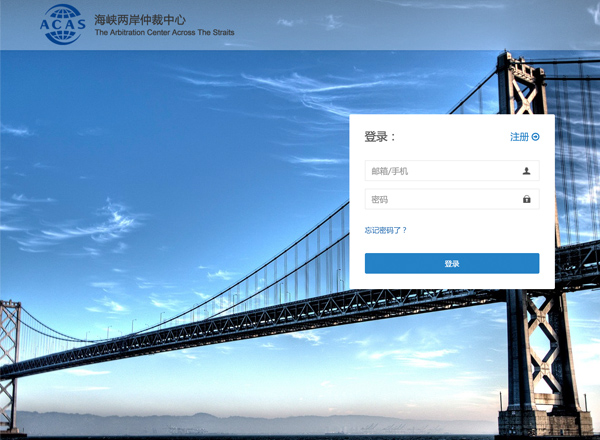
Task: Click the padlock icon in password field
Action: [527, 199]
